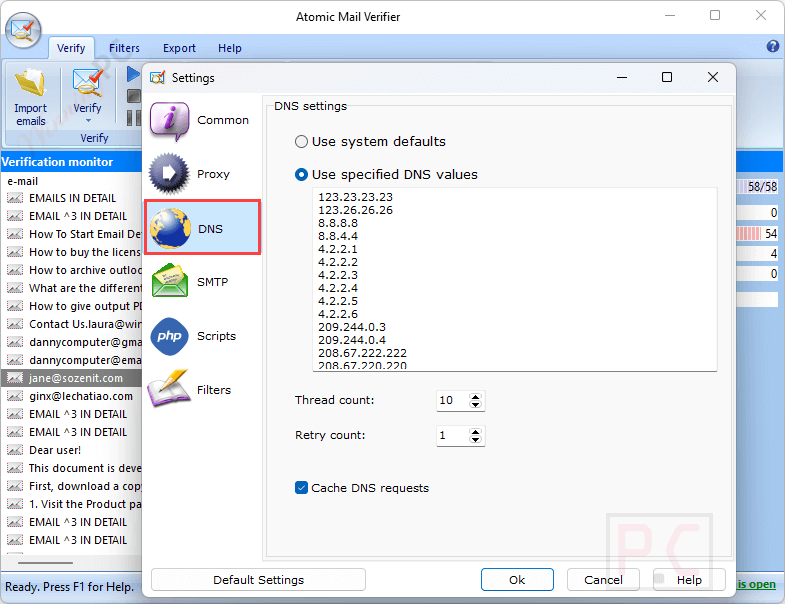The width and height of the screenshot is (785, 604).
Task: Decrease Retry count with down arrow
Action: coord(475,440)
